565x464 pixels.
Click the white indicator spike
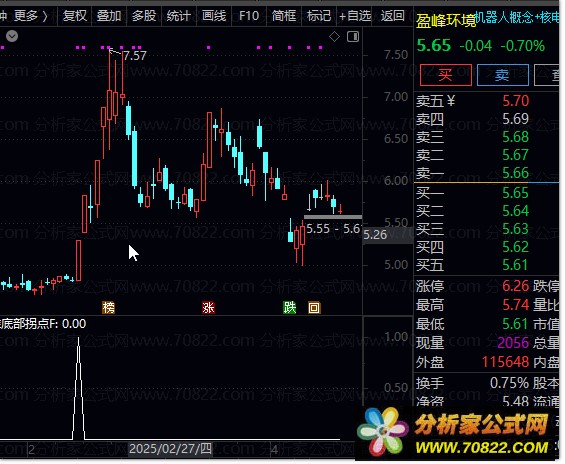pos(79,389)
